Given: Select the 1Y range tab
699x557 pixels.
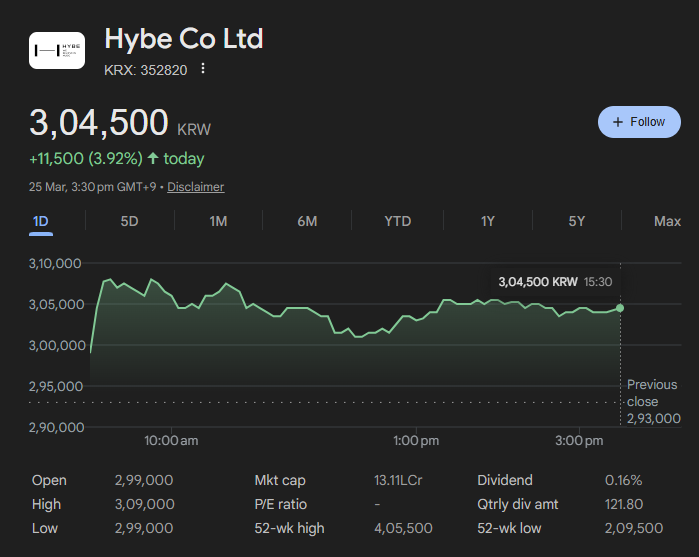Looking at the screenshot, I should click(488, 221).
